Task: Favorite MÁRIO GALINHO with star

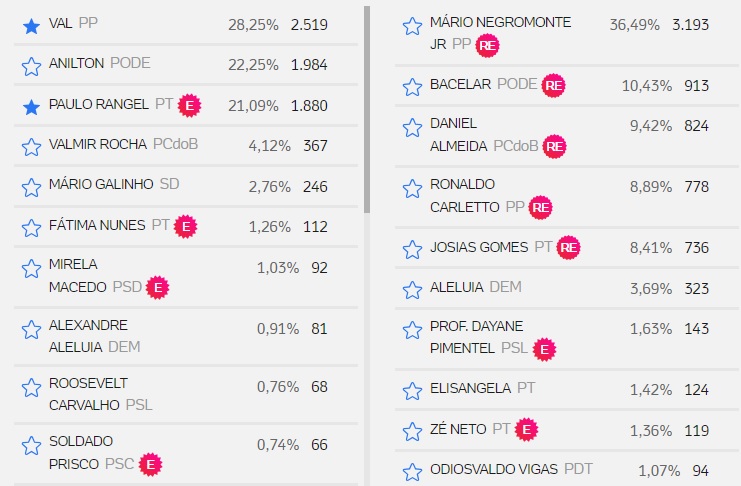Action: [31, 188]
